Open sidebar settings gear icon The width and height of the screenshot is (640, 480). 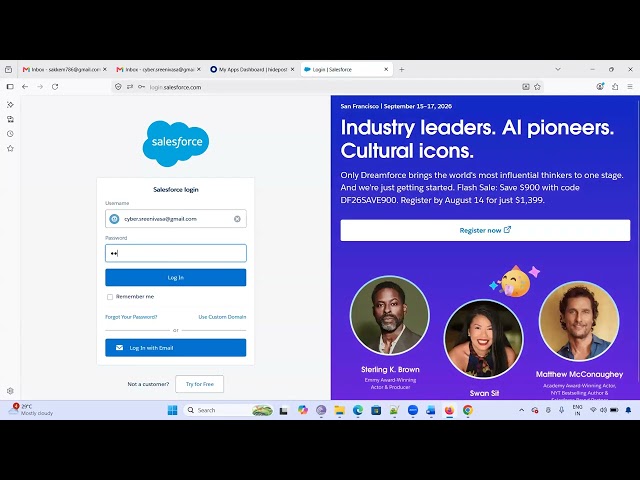(x=11, y=391)
